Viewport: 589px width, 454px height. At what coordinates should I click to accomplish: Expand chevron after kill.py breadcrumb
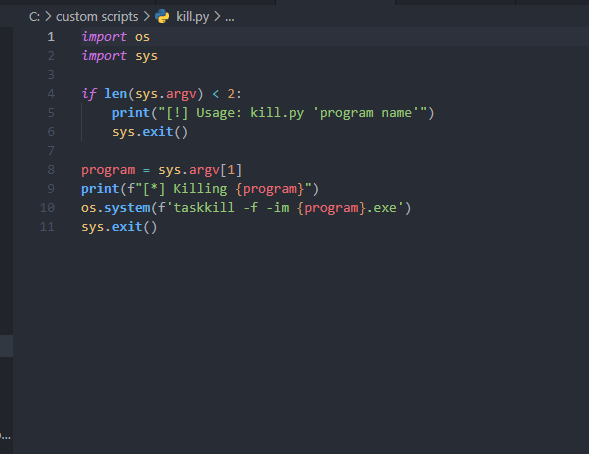tap(217, 17)
